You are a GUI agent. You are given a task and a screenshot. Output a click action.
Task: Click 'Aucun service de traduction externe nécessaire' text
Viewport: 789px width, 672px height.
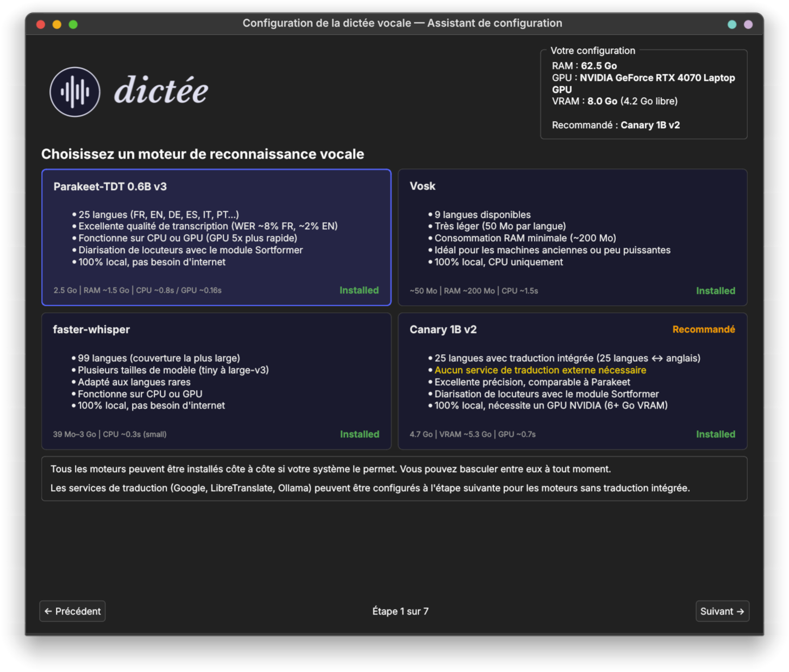point(540,370)
